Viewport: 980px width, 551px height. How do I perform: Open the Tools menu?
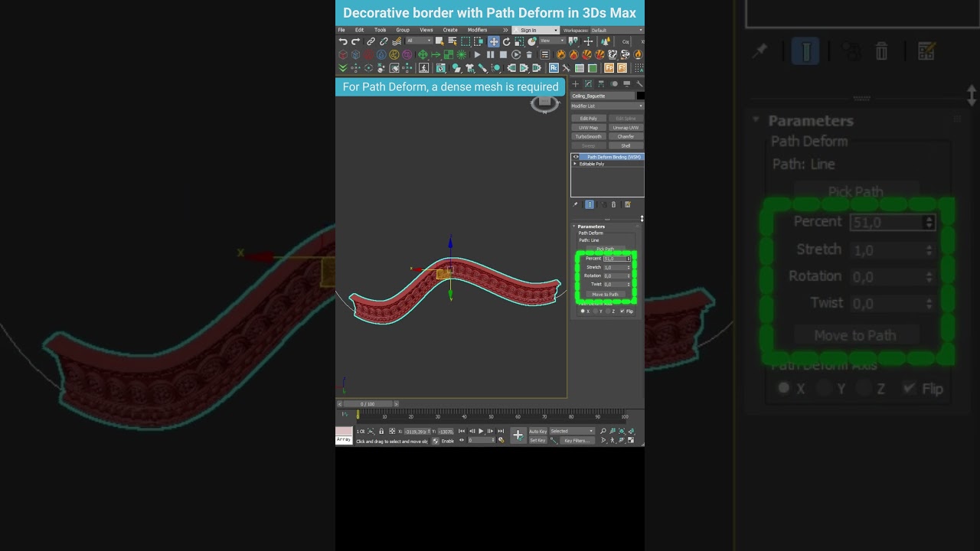tap(380, 30)
